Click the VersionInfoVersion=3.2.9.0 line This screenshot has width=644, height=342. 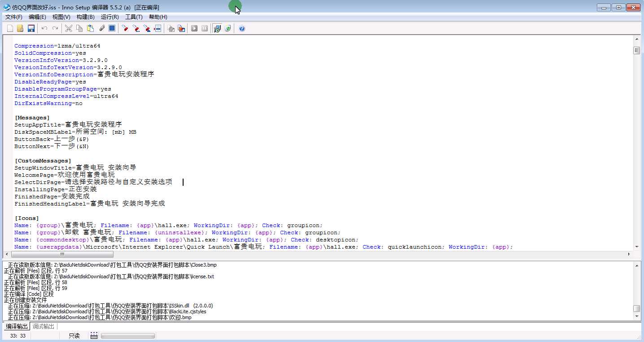point(61,60)
